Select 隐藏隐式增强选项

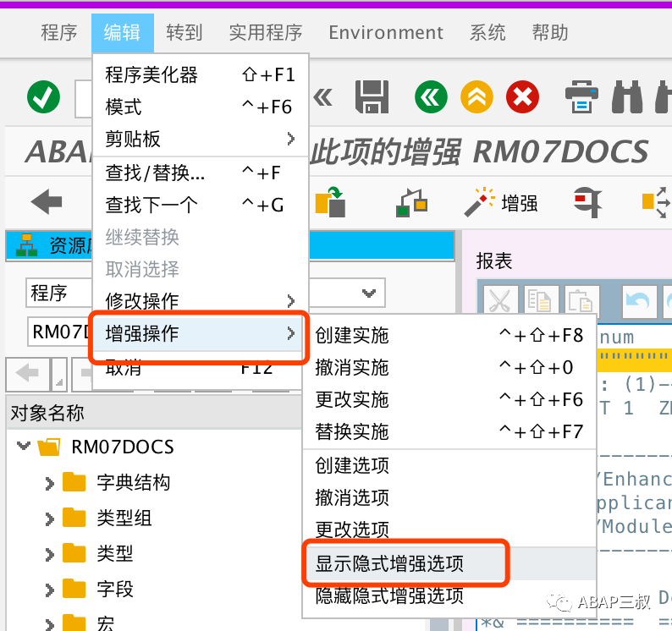coord(449,595)
